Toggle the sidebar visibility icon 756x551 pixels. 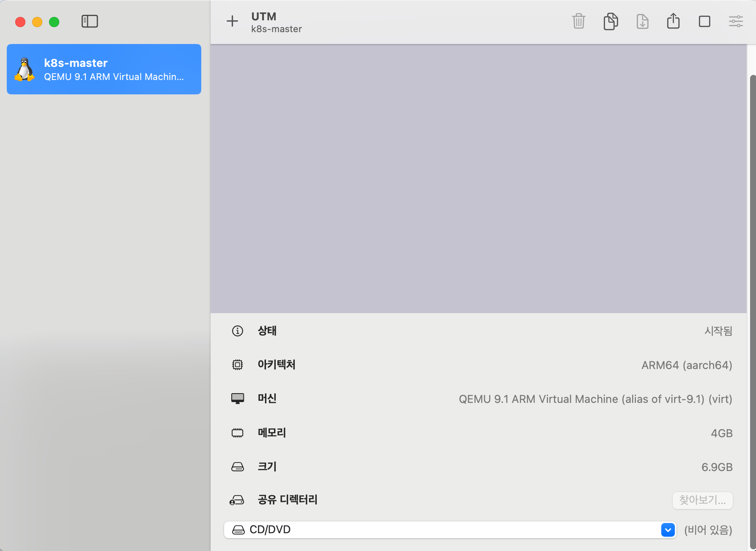pos(90,22)
